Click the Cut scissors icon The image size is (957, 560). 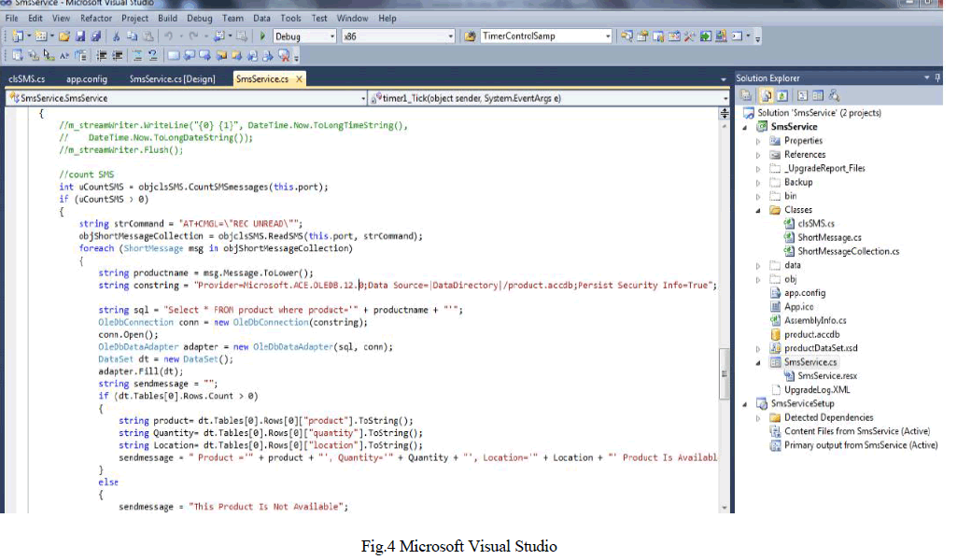116,36
